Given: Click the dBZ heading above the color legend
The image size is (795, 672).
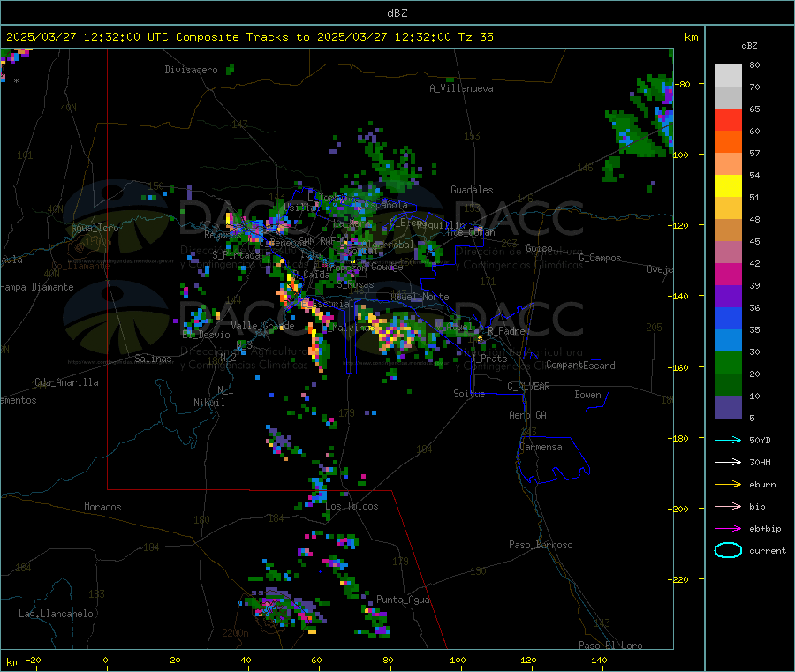Looking at the screenshot, I should (x=749, y=46).
